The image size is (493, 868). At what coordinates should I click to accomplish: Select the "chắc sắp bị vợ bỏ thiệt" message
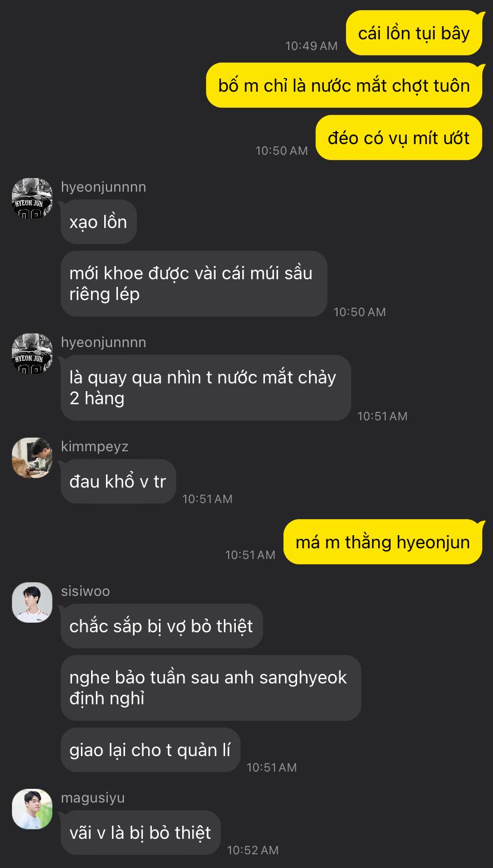coord(162,626)
